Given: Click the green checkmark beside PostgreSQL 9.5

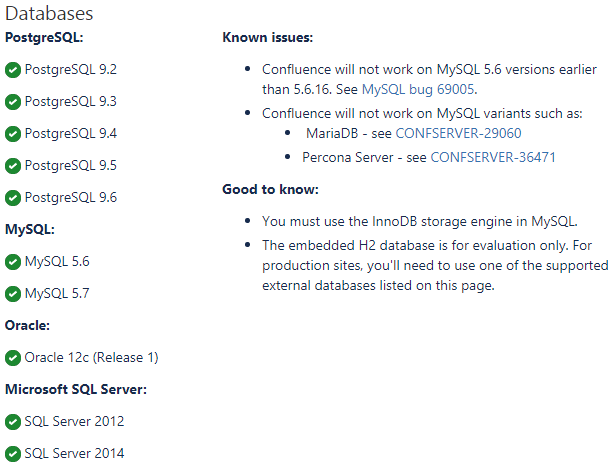Looking at the screenshot, I should pos(13,166).
